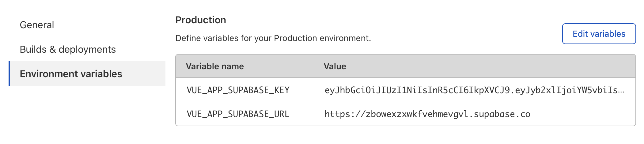Select Environment variables in sidebar

pyautogui.click(x=71, y=74)
